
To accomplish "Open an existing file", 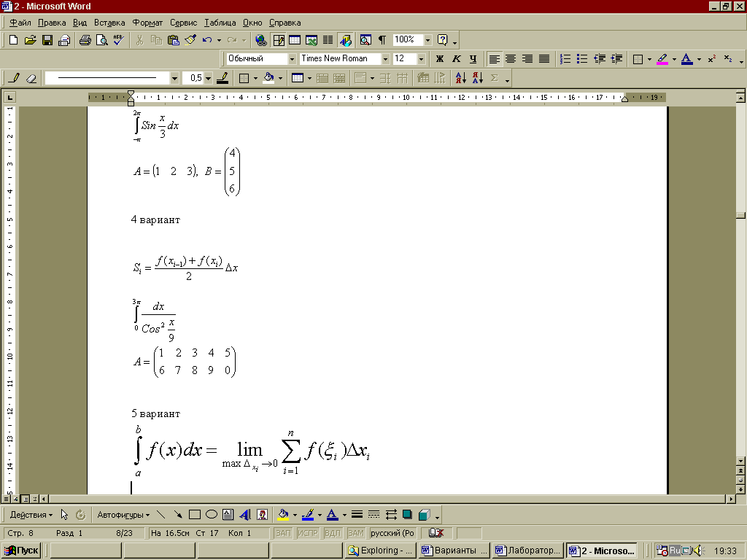I will click(30, 40).
